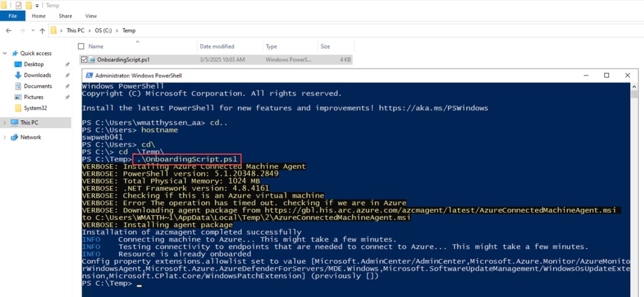Expand the Network tree node
This screenshot has height=297, width=644.
(5, 137)
